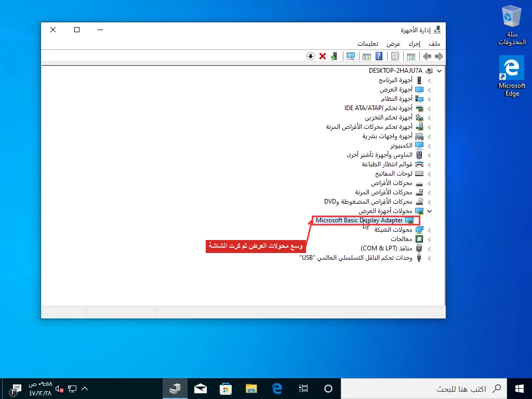This screenshot has height=399, width=532.
Task: Select the الكمبيوتر tree item
Action: click(402, 145)
